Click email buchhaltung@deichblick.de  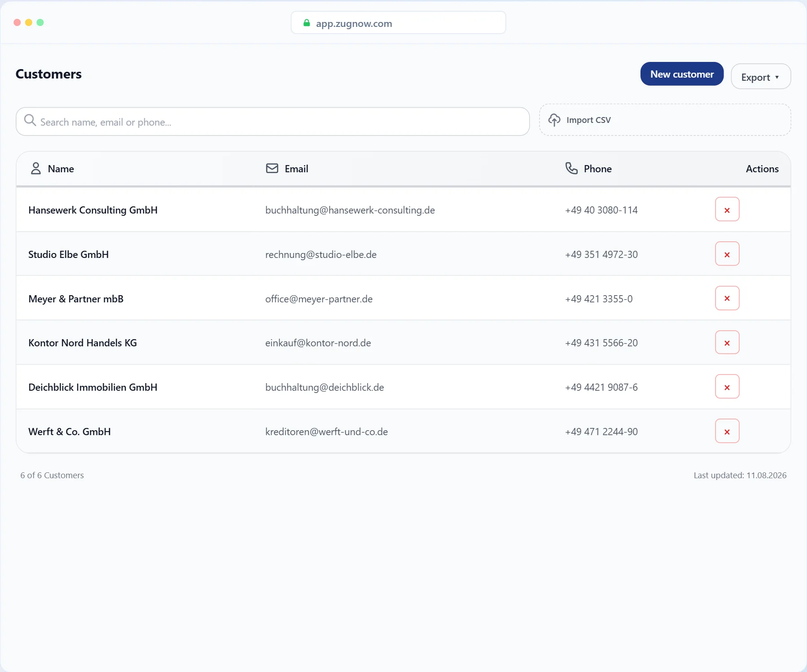(x=325, y=387)
